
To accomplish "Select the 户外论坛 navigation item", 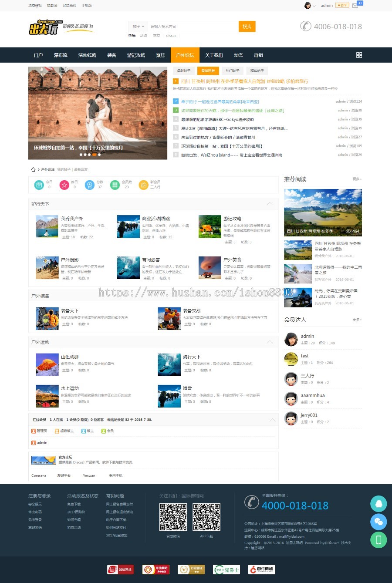I will (185, 55).
